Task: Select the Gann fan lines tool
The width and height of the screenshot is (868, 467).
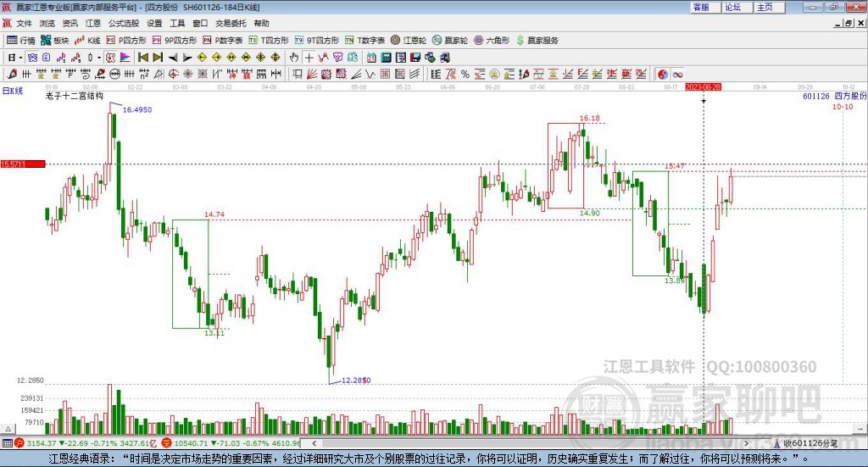Action: tap(312, 74)
